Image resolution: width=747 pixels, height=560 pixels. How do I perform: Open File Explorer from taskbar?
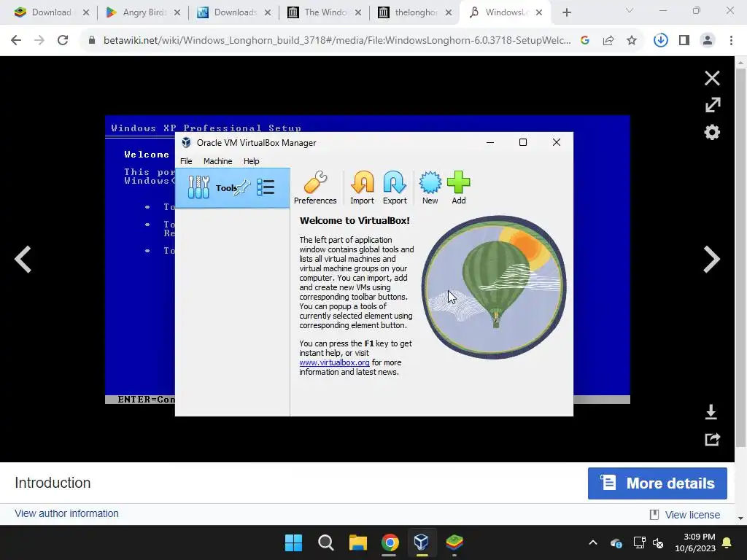pos(357,542)
